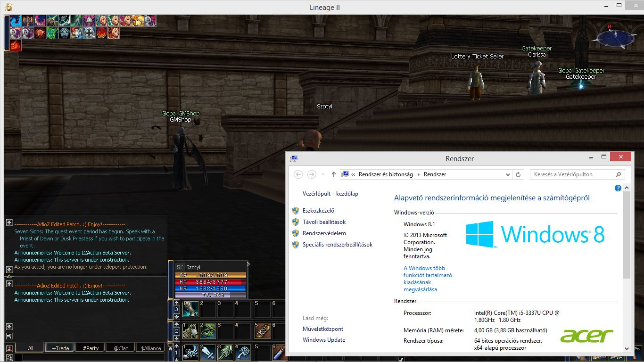This screenshot has width=644, height=362.
Task: Switch to the @Clan chat tab
Action: pyautogui.click(x=121, y=348)
